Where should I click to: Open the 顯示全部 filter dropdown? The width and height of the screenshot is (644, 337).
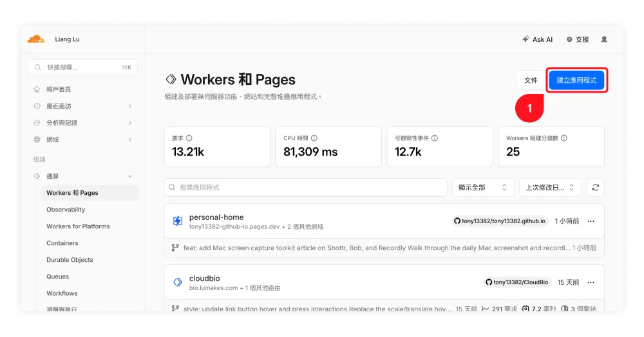tap(482, 187)
